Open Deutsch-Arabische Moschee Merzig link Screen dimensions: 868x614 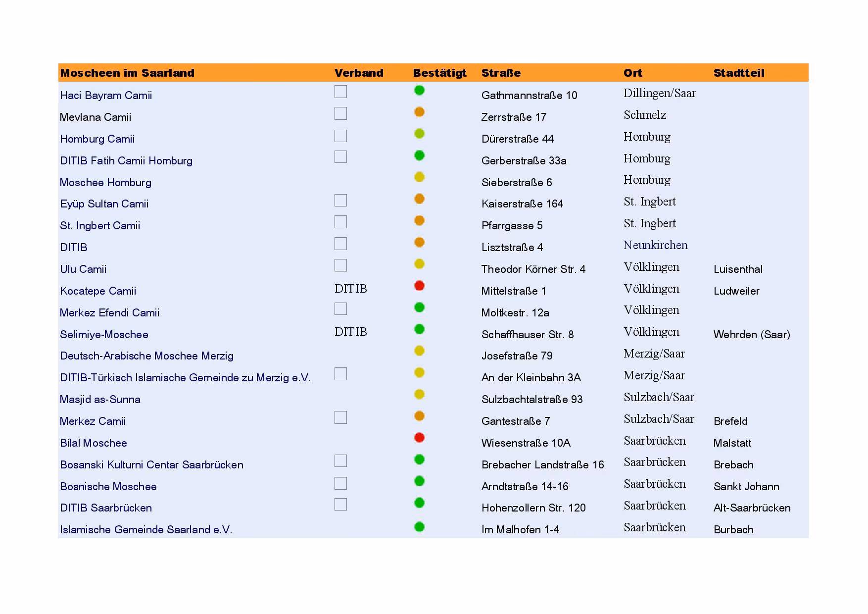pyautogui.click(x=146, y=356)
